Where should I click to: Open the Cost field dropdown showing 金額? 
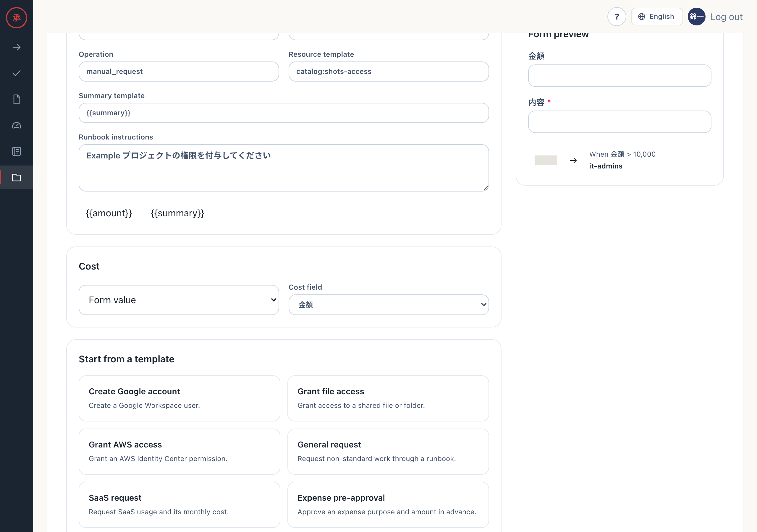click(x=389, y=305)
